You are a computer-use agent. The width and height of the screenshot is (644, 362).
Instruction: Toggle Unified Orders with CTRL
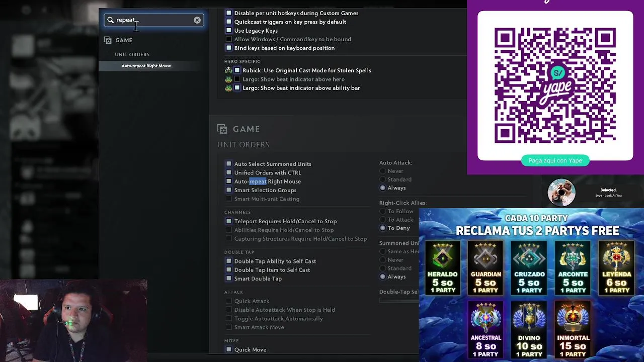point(229,172)
